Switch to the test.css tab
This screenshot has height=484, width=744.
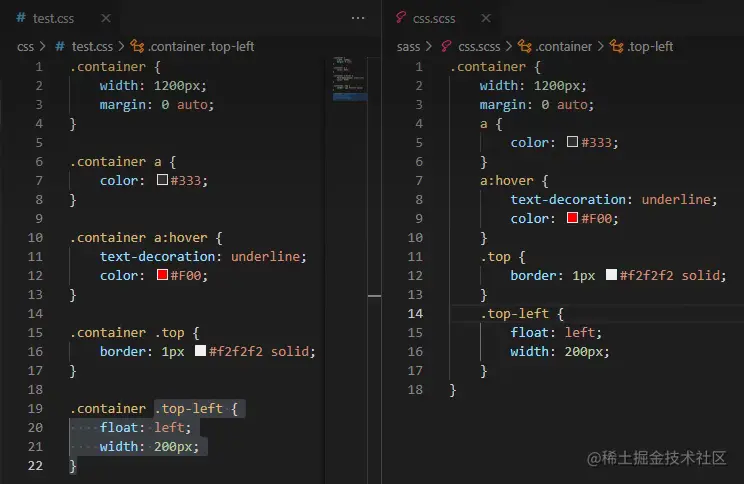point(53,19)
